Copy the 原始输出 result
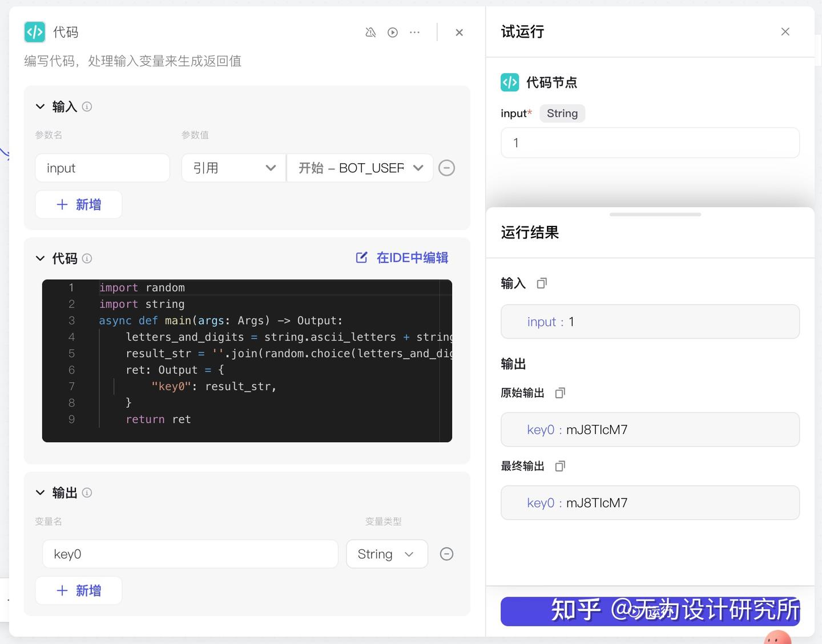This screenshot has width=822, height=644. pos(560,392)
